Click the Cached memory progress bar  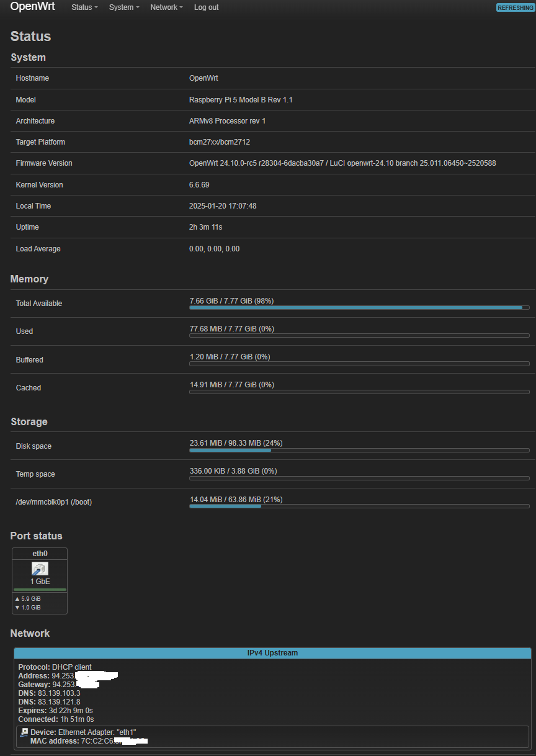click(x=359, y=392)
